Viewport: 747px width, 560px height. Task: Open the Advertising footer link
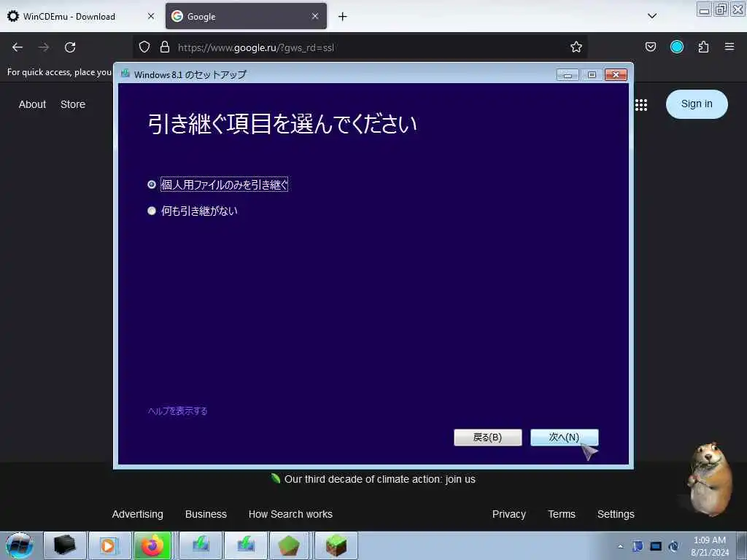[x=137, y=514]
